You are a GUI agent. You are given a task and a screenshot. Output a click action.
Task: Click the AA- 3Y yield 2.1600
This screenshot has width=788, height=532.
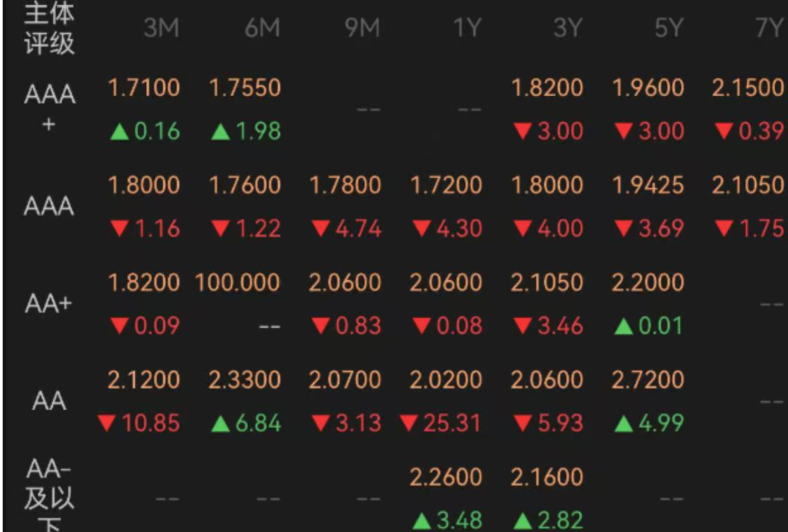(x=547, y=476)
